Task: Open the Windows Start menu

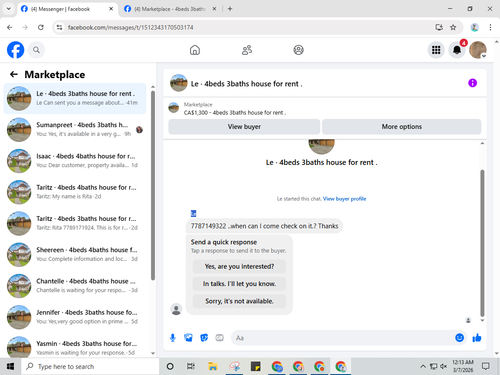Action: click(x=10, y=367)
